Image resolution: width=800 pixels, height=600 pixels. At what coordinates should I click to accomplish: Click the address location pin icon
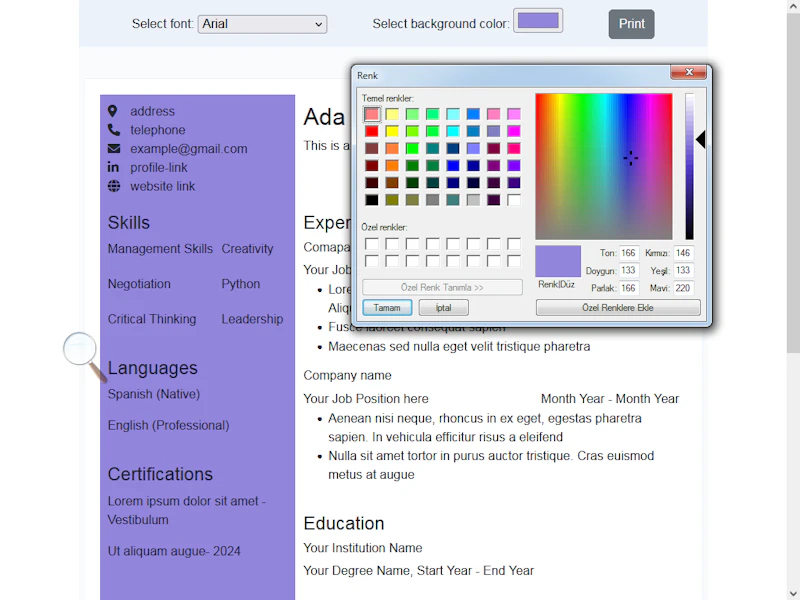113,111
